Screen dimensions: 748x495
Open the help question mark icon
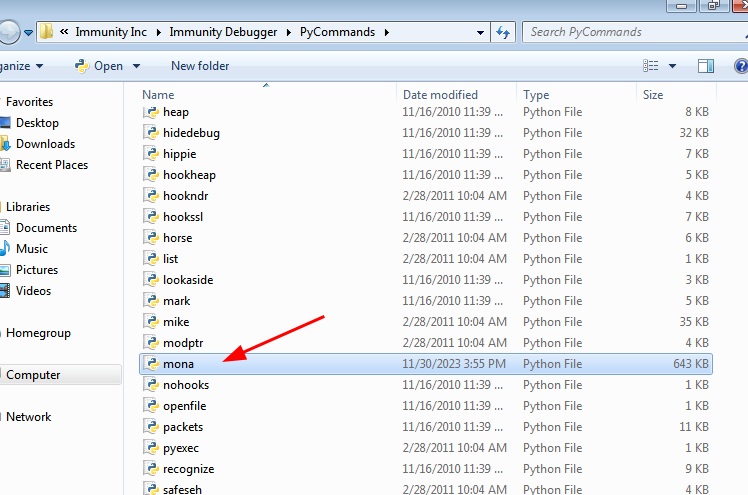(741, 66)
